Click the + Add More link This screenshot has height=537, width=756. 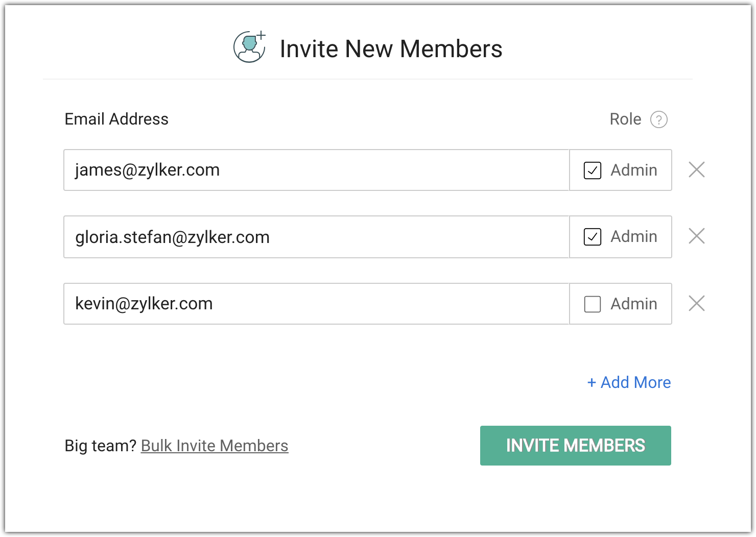pos(629,382)
